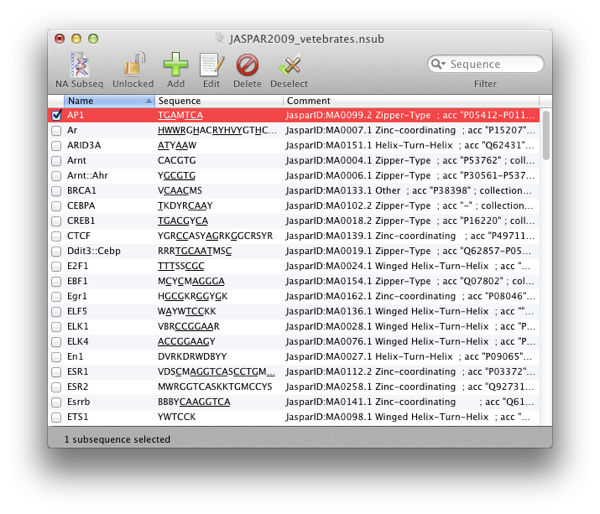Check the ELK1 row checkbox

tap(56, 326)
